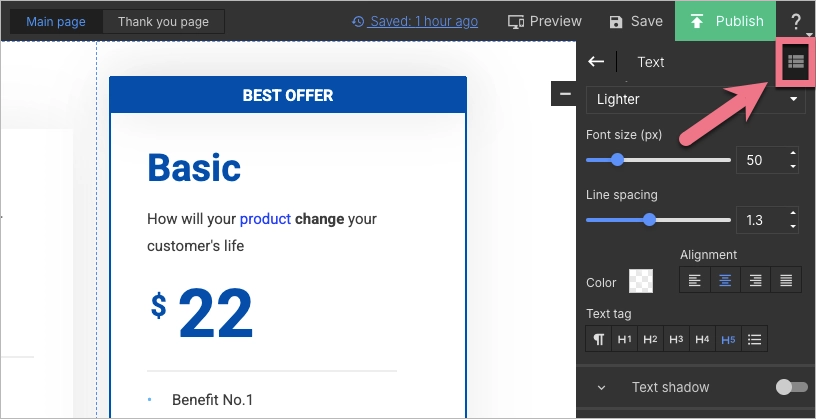Align text to the left
816x419 pixels.
point(694,281)
